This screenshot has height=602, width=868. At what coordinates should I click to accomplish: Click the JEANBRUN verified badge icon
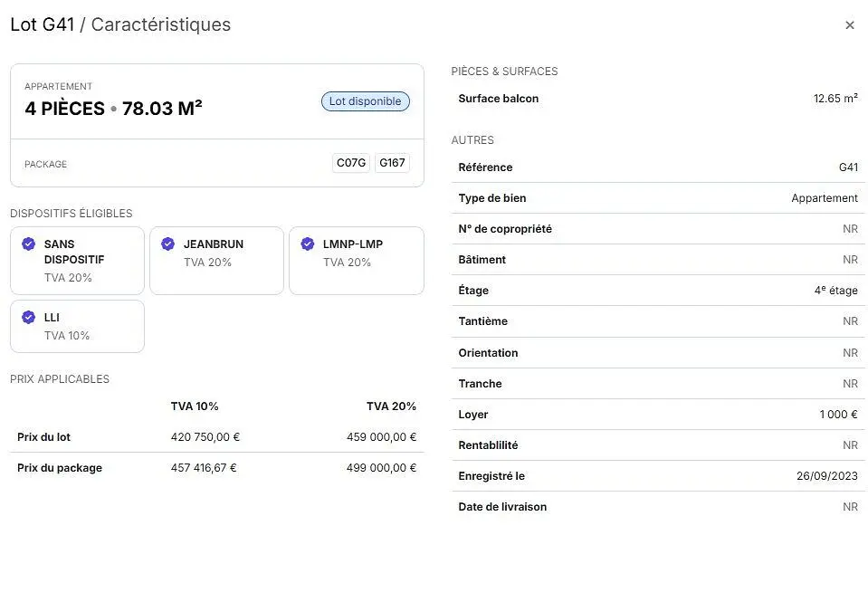167,244
